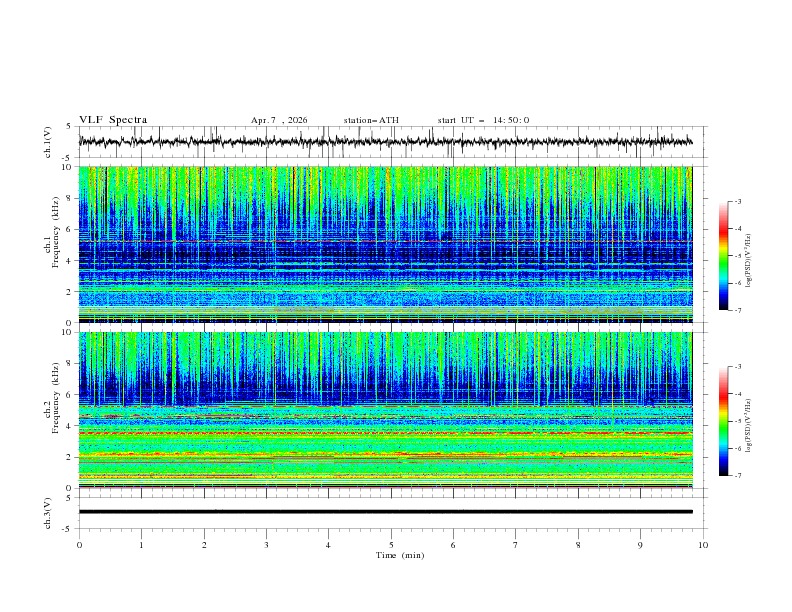Click the ch.1 PSD color scale bar

[x=723, y=256]
